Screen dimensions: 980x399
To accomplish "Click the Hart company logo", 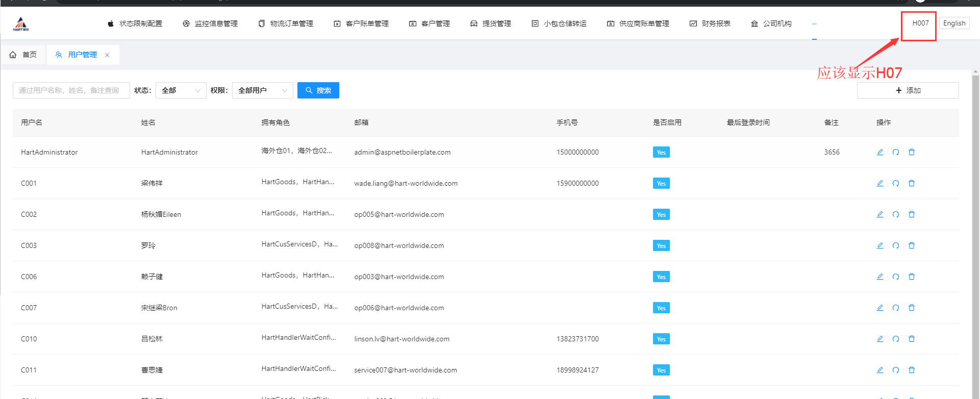I will [x=21, y=23].
